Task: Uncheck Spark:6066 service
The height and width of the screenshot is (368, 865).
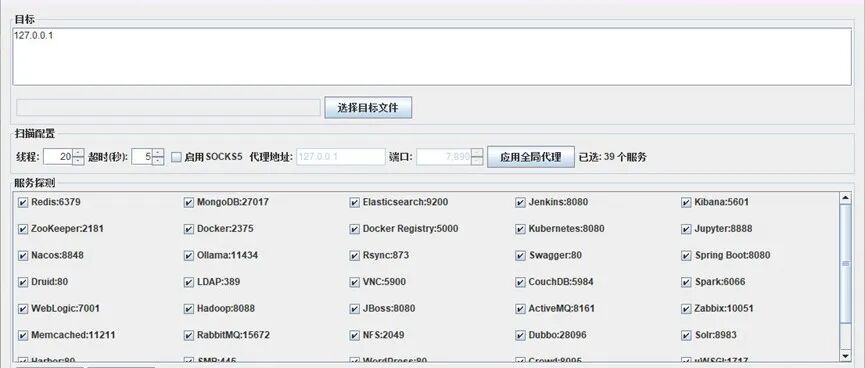Action: click(x=686, y=282)
